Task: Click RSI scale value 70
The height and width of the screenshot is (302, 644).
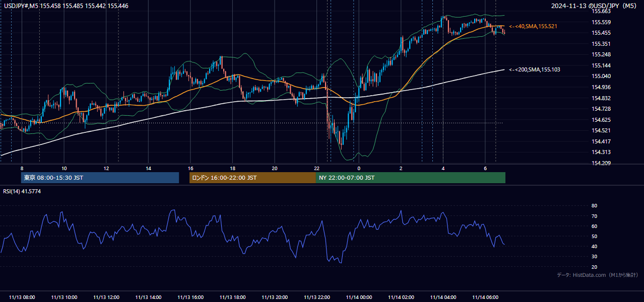Action: 594,216
